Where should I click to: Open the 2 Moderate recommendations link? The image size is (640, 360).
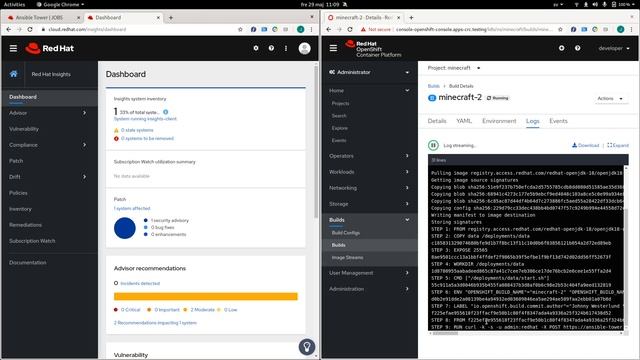[x=202, y=309]
